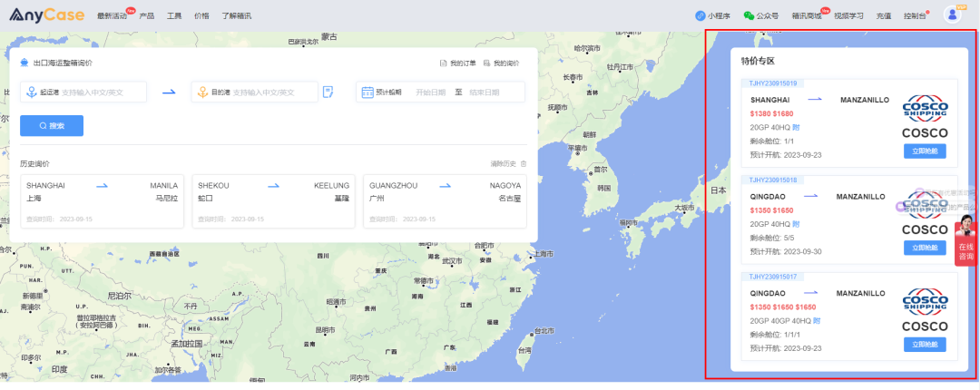Open the 充值 recharge page
The width and height of the screenshot is (980, 390).
[x=884, y=15]
